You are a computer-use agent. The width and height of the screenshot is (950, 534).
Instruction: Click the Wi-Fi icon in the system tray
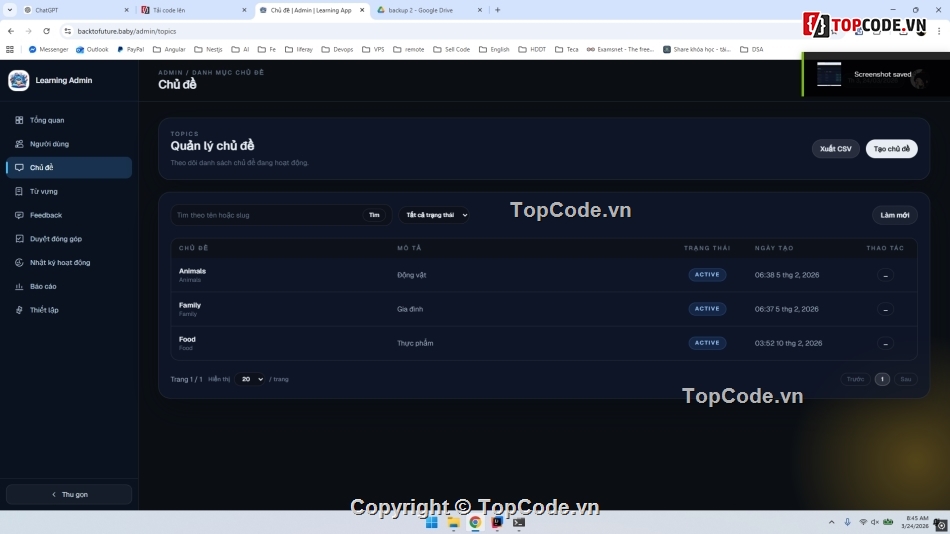pos(863,522)
